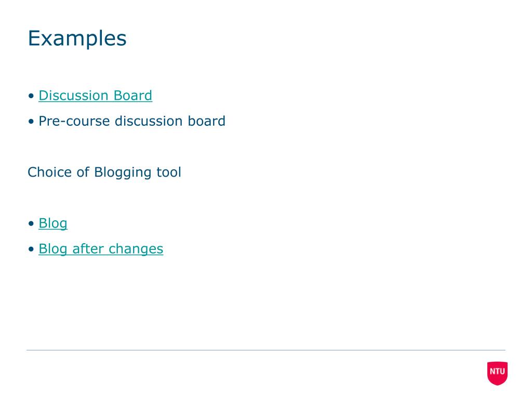This screenshot has height=399, width=532.
Task: Click the word 'changes' in the last link
Action: (136, 249)
